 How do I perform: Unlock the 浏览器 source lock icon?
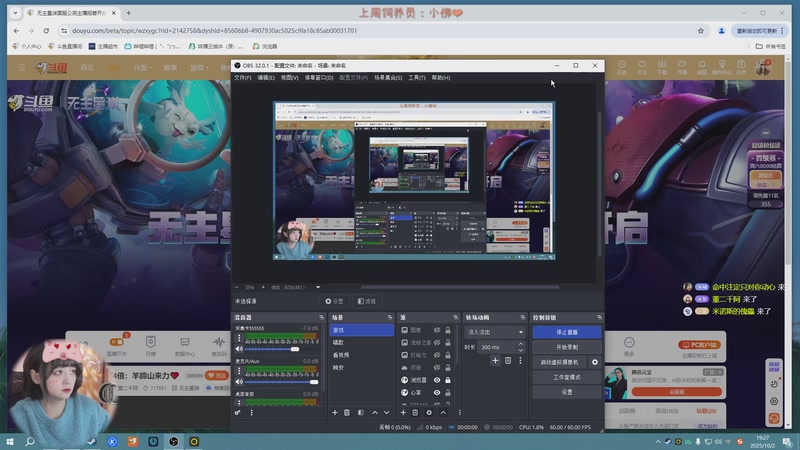(447, 380)
